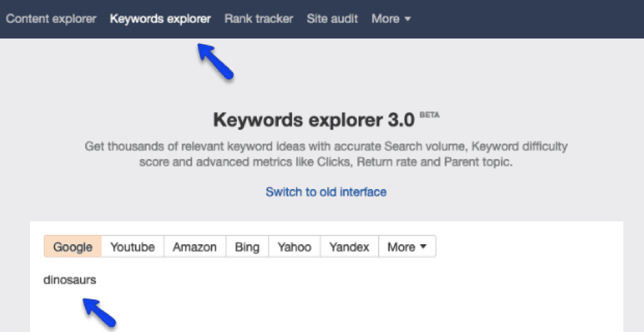Click the caret arrow beside engines More

pos(422,248)
